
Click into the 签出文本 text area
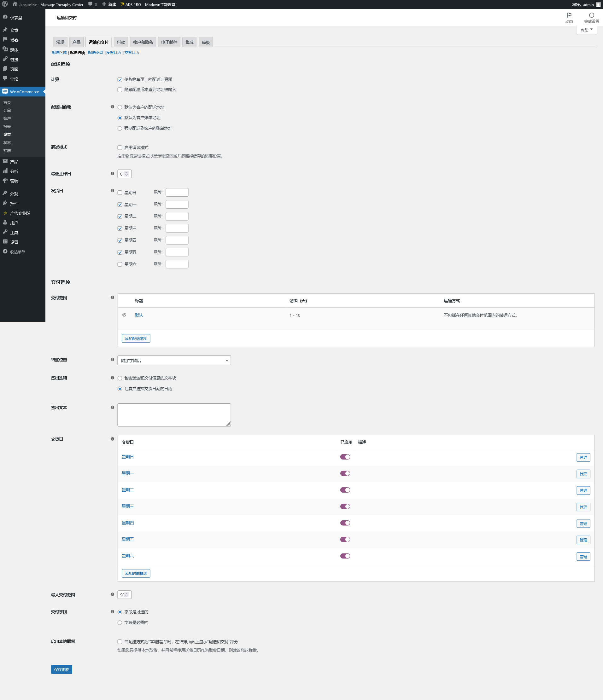click(174, 414)
